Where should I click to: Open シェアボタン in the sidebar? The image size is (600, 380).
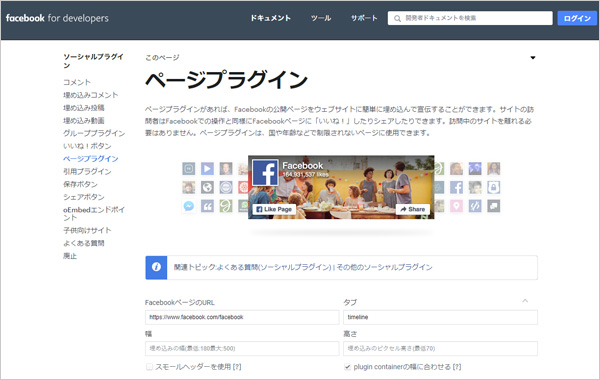(x=84, y=197)
